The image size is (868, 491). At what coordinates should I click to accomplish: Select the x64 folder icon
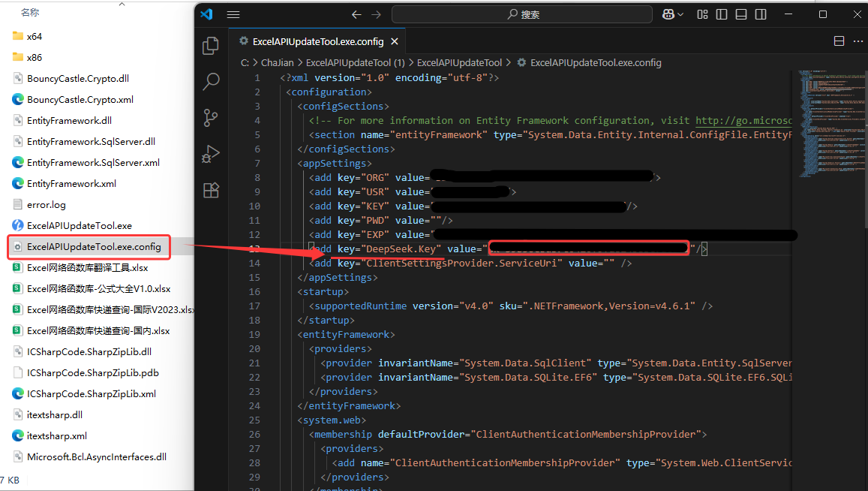pos(18,37)
